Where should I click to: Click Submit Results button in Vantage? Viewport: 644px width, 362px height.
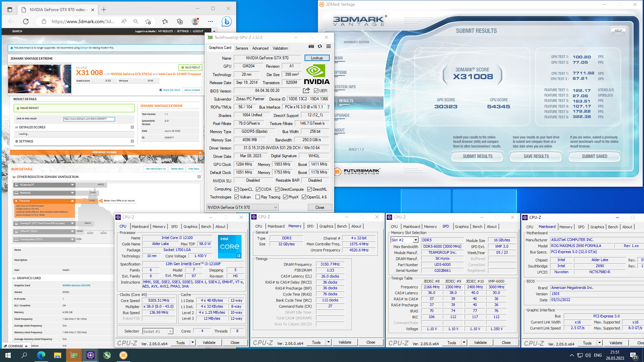click(x=477, y=157)
